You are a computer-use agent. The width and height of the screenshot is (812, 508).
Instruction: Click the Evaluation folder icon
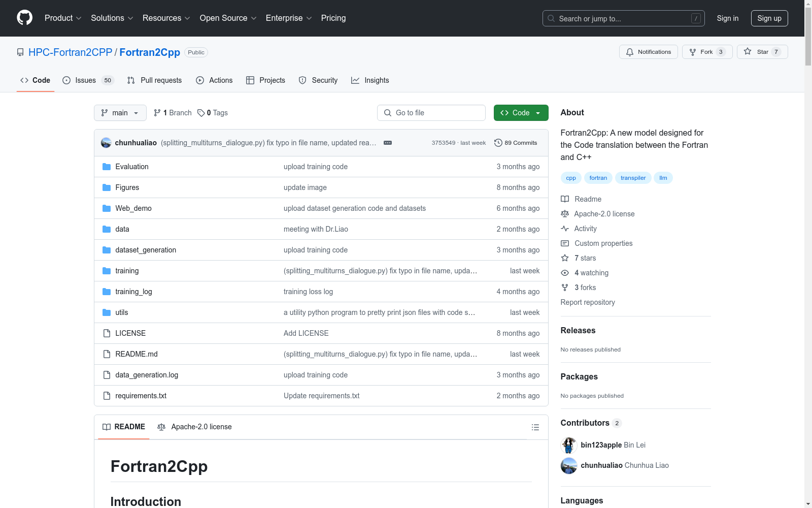tap(107, 167)
